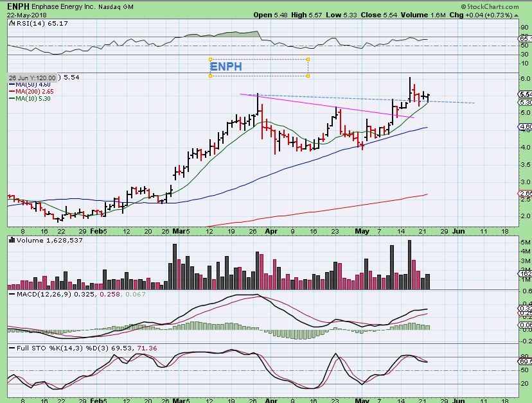The width and height of the screenshot is (532, 403).
Task: Select top-left yellow handle of ENPH annotation box
Action: 210,60
